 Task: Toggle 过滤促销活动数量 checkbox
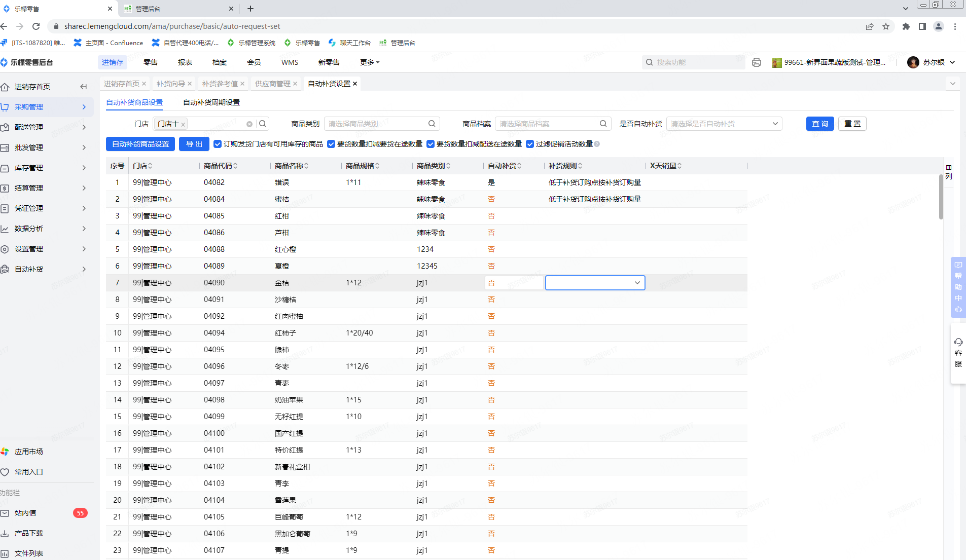[530, 144]
